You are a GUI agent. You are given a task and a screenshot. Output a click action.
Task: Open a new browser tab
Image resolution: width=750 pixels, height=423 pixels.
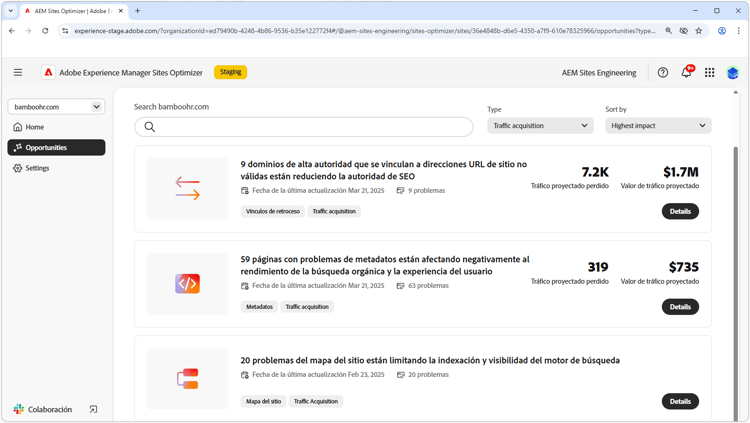point(137,11)
